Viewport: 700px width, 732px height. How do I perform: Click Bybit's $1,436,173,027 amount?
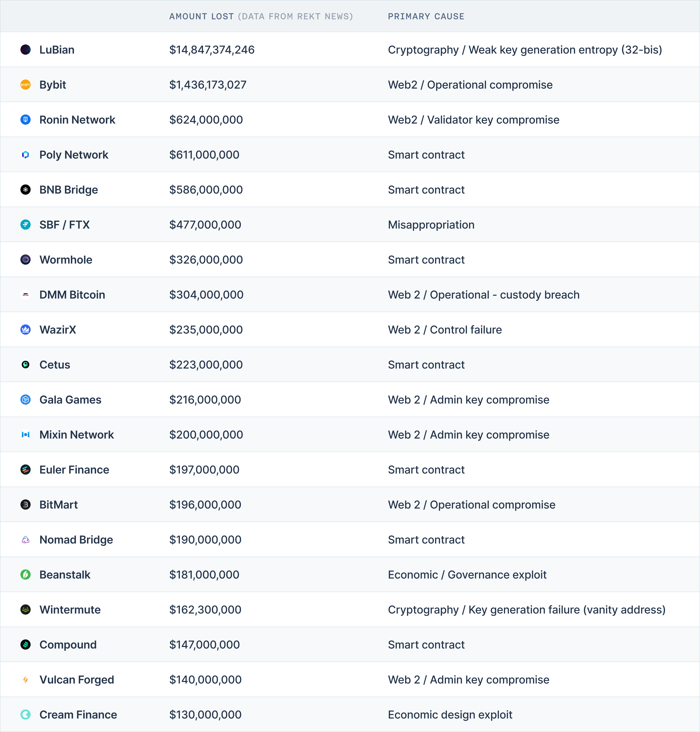point(208,85)
